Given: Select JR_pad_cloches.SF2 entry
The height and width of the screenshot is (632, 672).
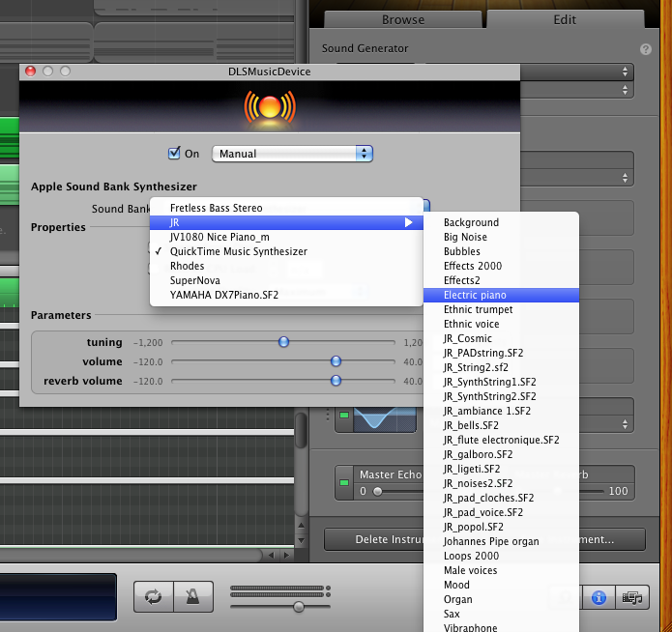Looking at the screenshot, I should click(501, 499).
